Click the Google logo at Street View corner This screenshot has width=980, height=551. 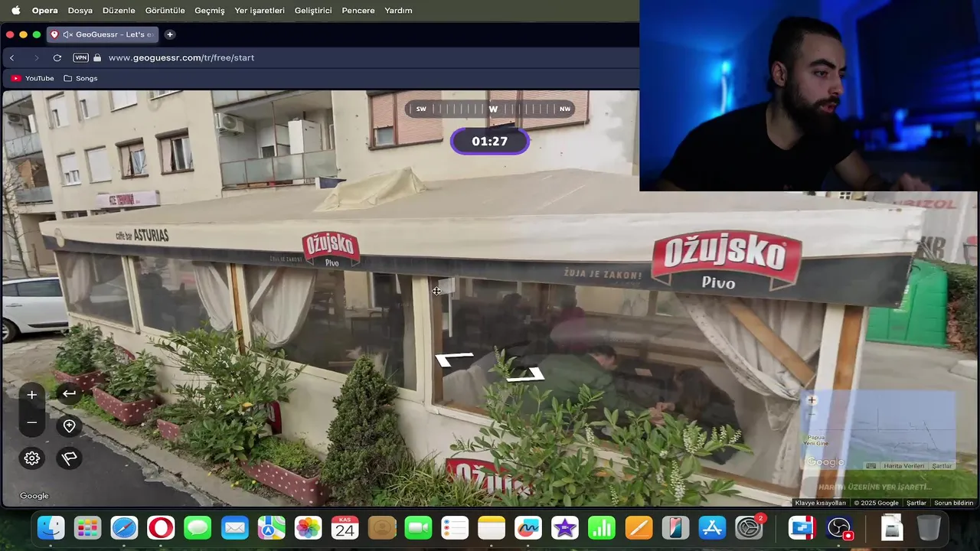[34, 496]
